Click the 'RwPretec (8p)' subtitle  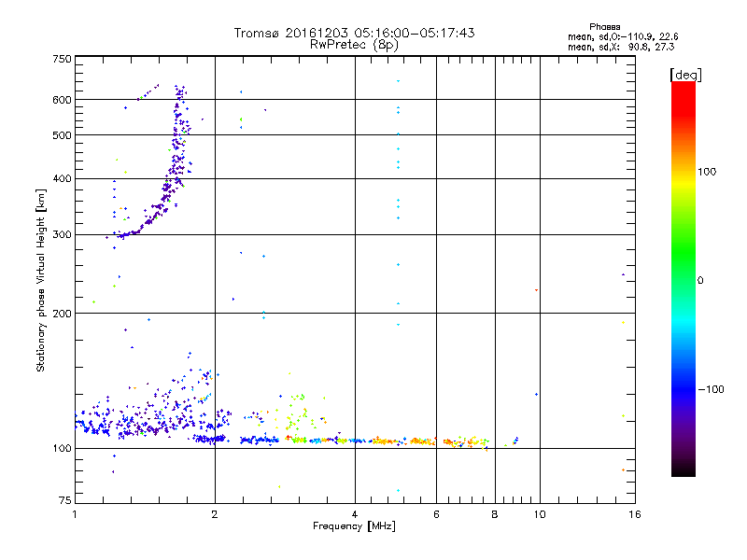[x=355, y=45]
